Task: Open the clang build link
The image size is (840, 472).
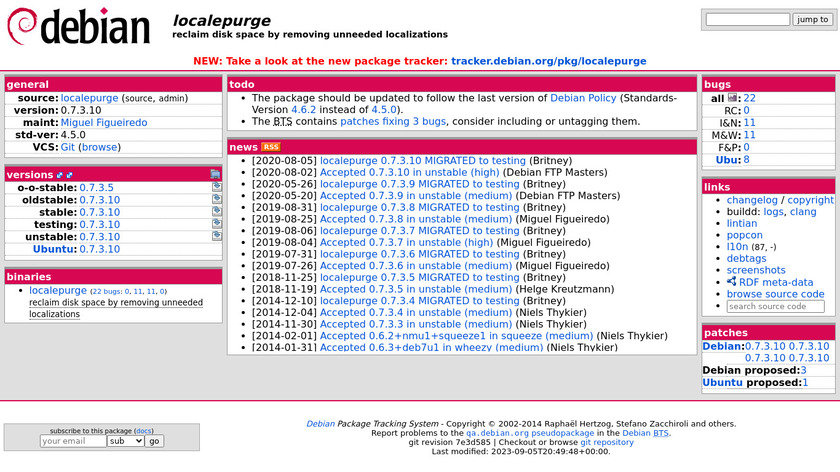Action: click(x=803, y=212)
